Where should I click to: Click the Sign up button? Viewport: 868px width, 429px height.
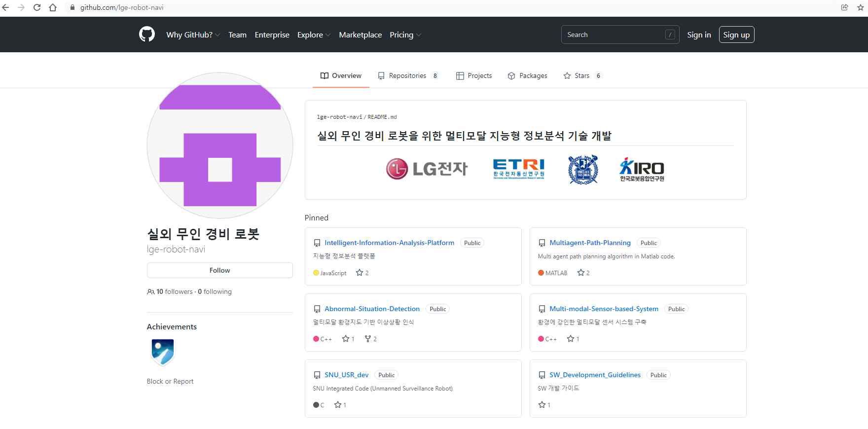coord(736,35)
